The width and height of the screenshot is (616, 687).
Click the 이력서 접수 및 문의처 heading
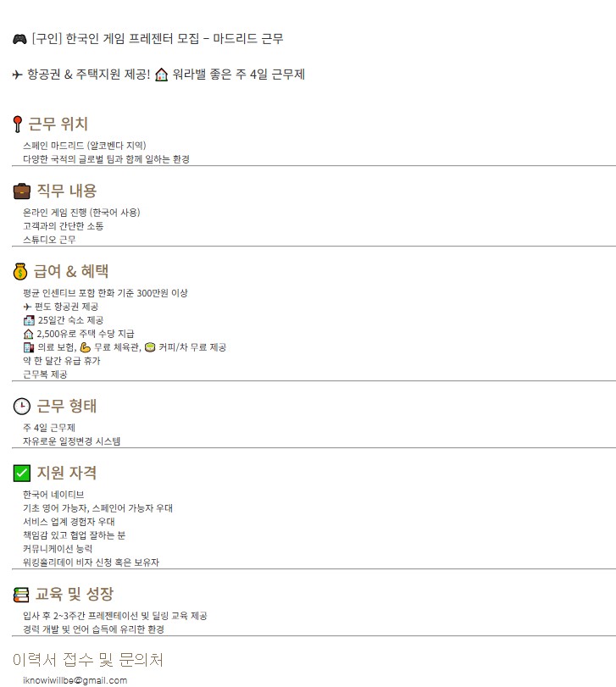pyautogui.click(x=88, y=660)
